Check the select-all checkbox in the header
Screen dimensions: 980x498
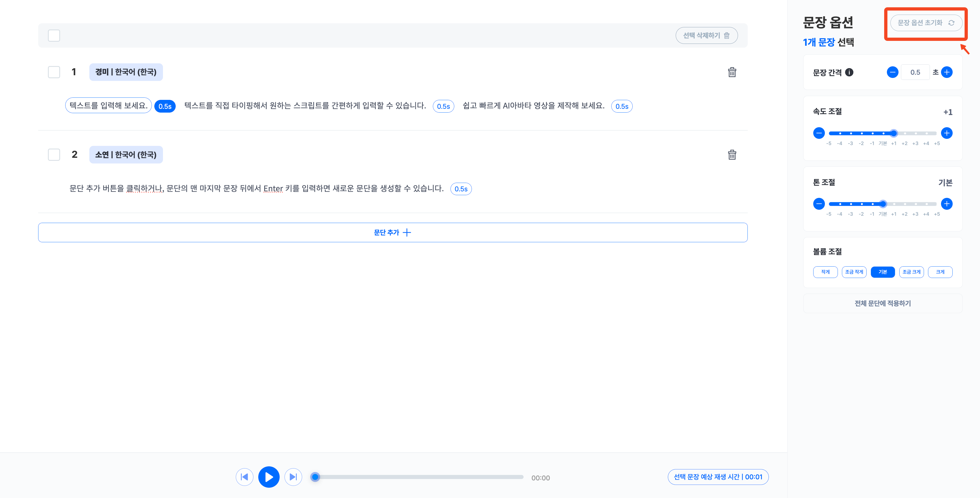click(x=54, y=35)
